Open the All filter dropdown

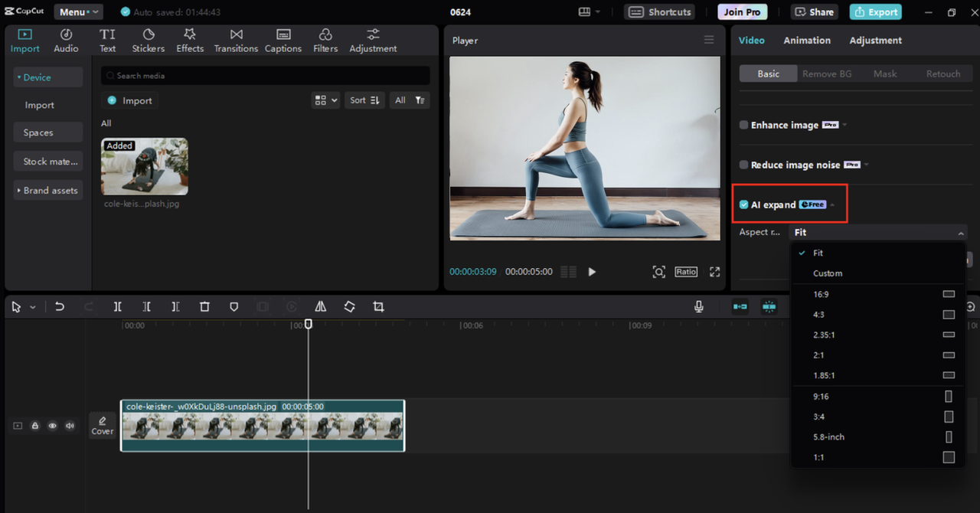click(410, 100)
